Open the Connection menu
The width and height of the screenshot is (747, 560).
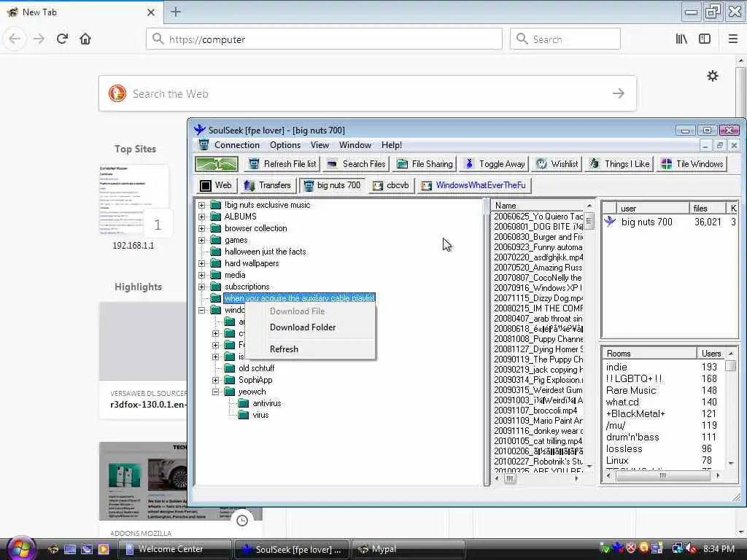[237, 145]
